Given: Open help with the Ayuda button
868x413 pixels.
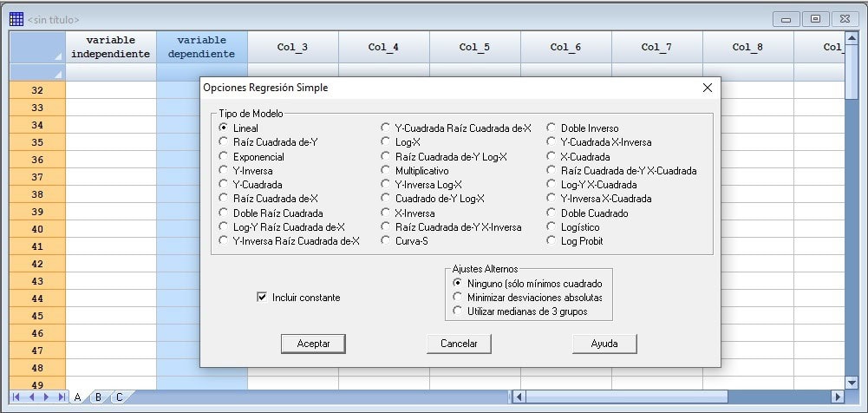Looking at the screenshot, I should pyautogui.click(x=604, y=344).
